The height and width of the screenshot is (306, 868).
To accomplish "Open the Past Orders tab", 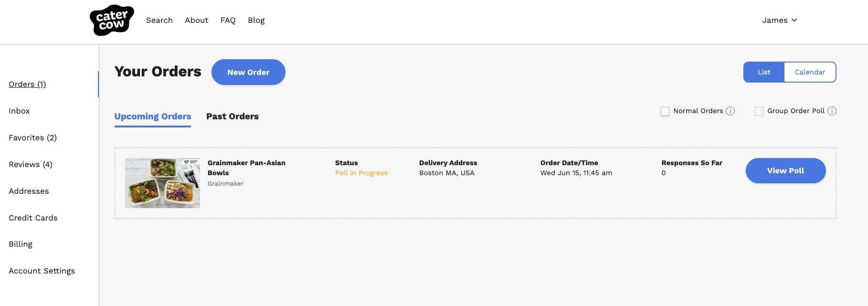I will pos(232,116).
